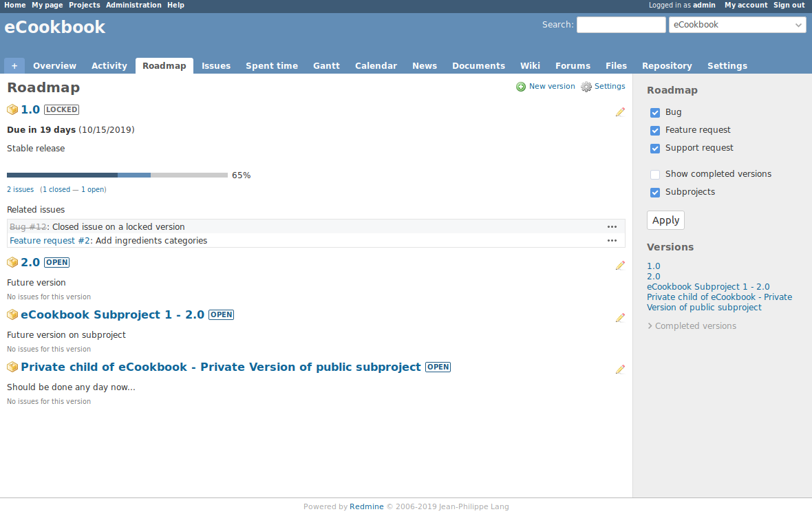Screen dimensions: 812x514
Task: Open the Repository tab
Action: [x=667, y=66]
